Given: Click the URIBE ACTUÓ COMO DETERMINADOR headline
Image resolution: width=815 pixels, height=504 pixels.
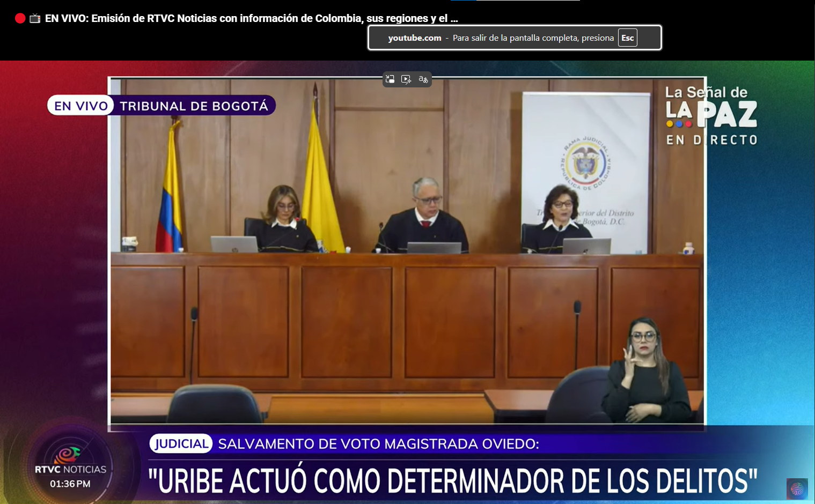Looking at the screenshot, I should (x=452, y=480).
